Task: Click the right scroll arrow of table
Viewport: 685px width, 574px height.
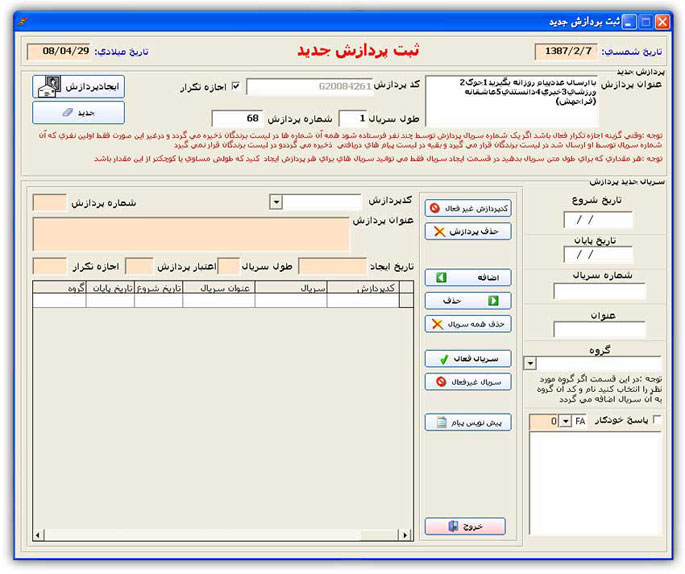Action: point(406,535)
